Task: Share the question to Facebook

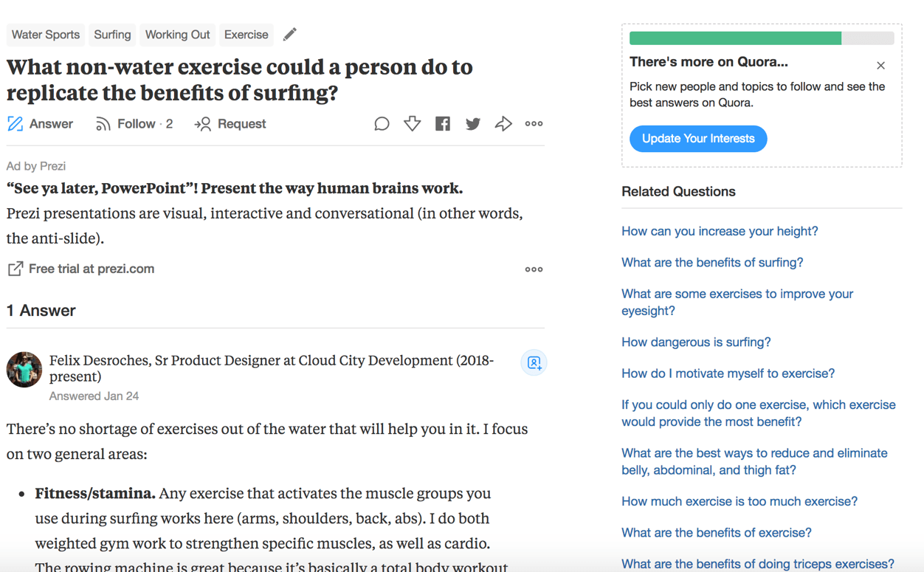Action: (442, 123)
